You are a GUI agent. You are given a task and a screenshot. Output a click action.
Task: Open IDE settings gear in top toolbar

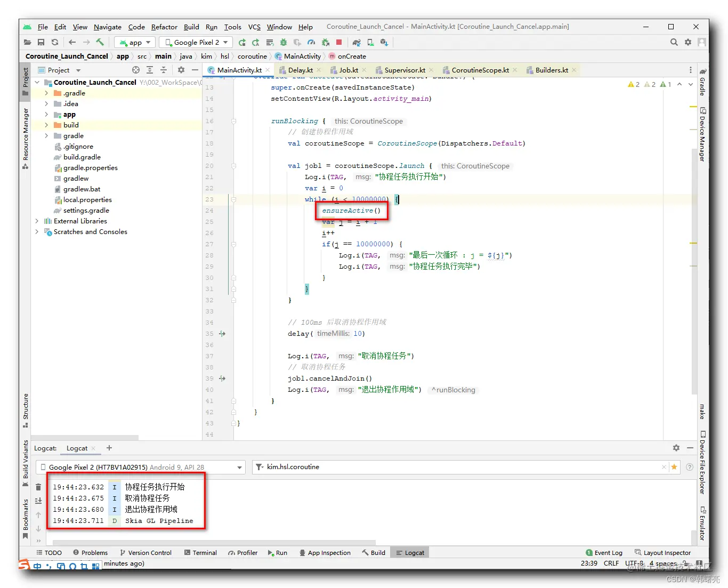click(688, 42)
